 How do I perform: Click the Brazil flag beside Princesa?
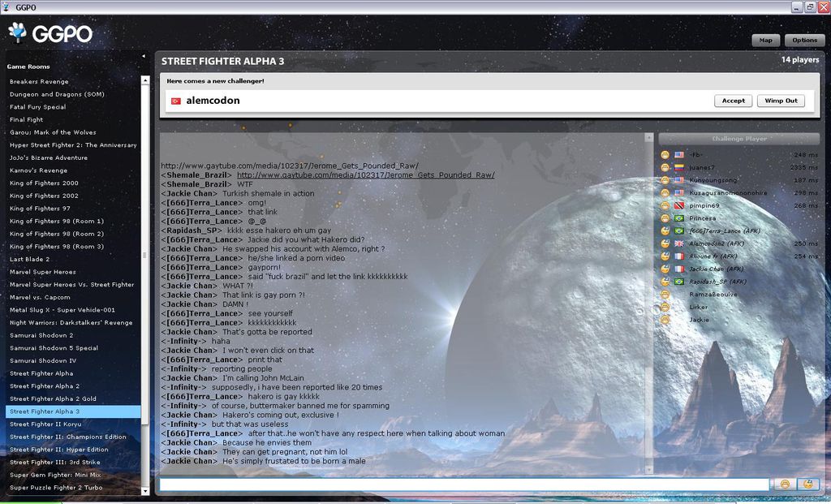(679, 218)
